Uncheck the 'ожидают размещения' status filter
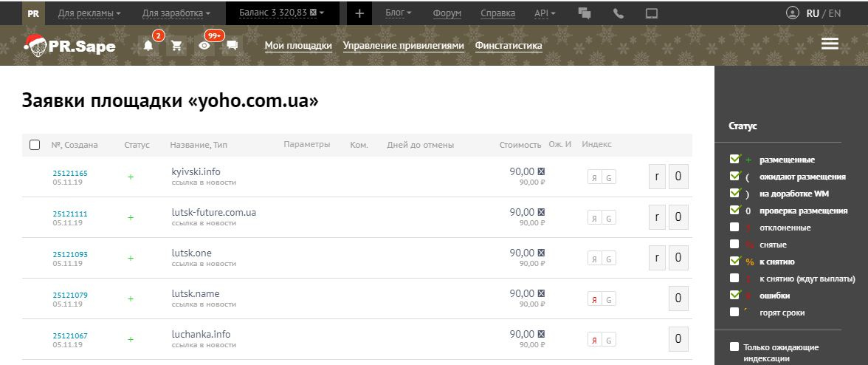 pos(734,177)
